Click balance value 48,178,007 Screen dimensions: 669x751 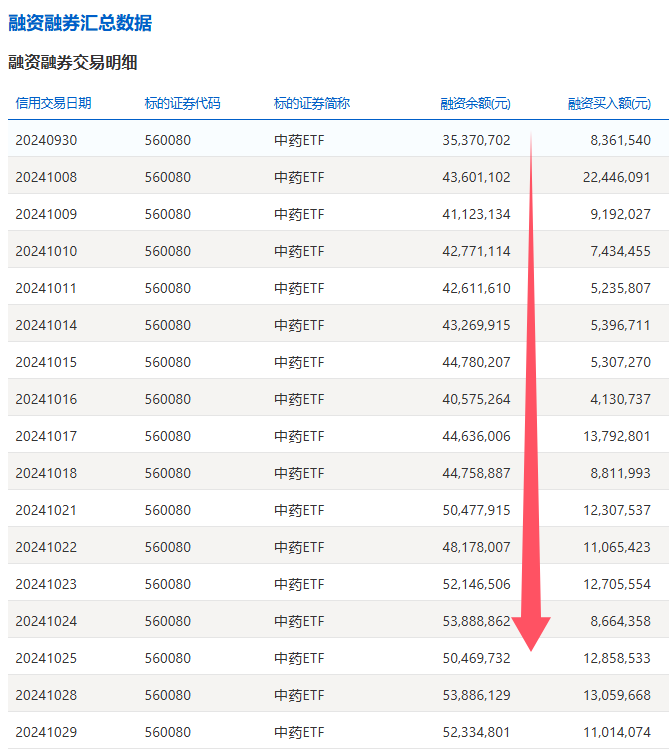[x=476, y=547]
